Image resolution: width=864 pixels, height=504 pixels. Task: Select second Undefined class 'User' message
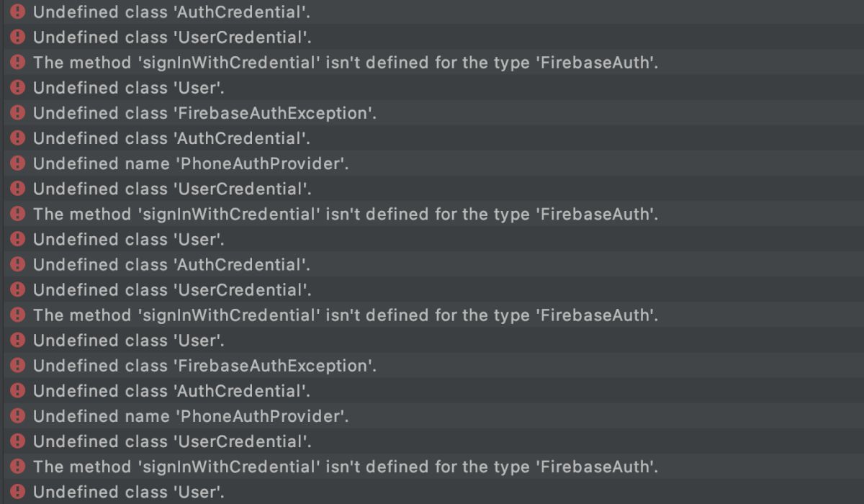tap(128, 239)
